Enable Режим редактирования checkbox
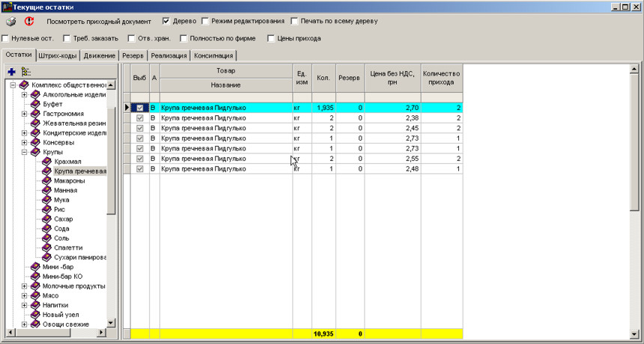This screenshot has width=644, height=344. 206,22
